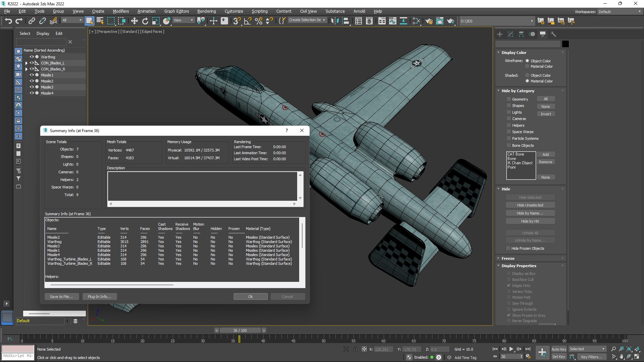
Task: Open the Motion command panel tab
Action: pos(532,34)
